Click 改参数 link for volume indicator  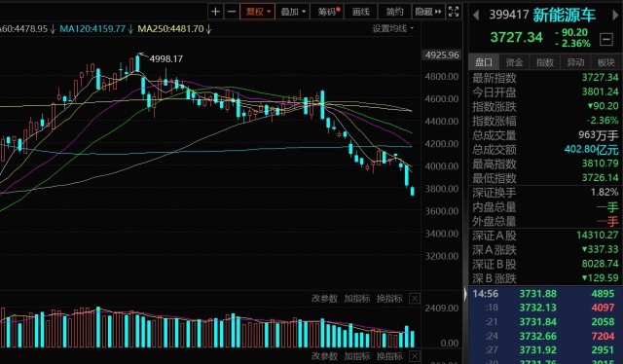pyautogui.click(x=324, y=298)
